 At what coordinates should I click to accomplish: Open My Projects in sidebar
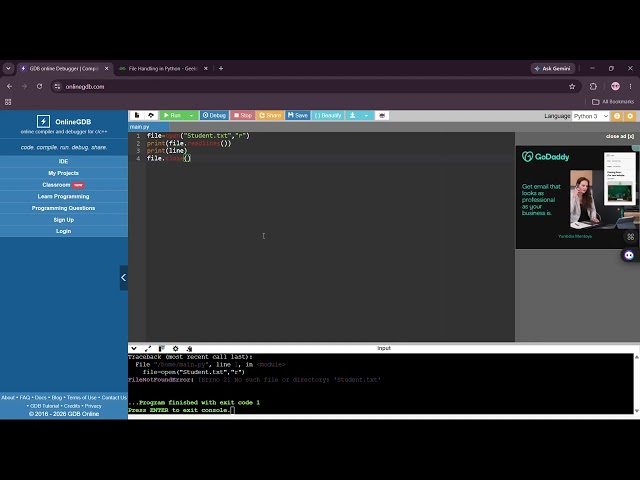64,173
